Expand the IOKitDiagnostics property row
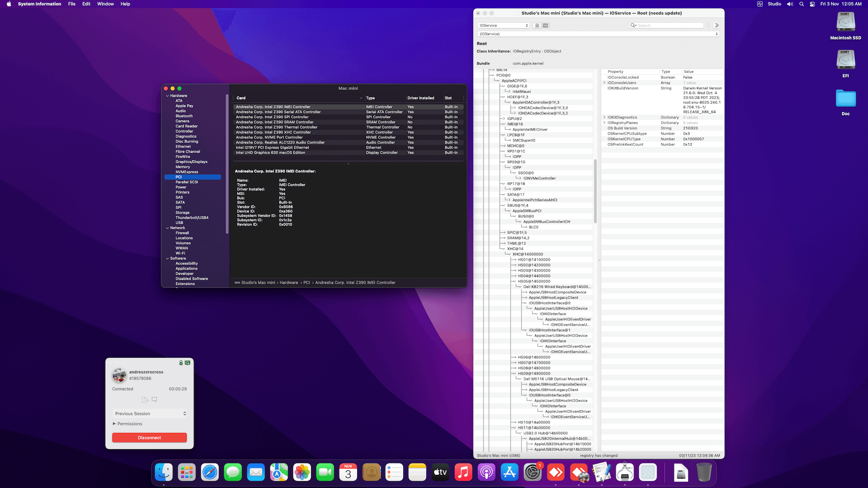 pyautogui.click(x=604, y=117)
